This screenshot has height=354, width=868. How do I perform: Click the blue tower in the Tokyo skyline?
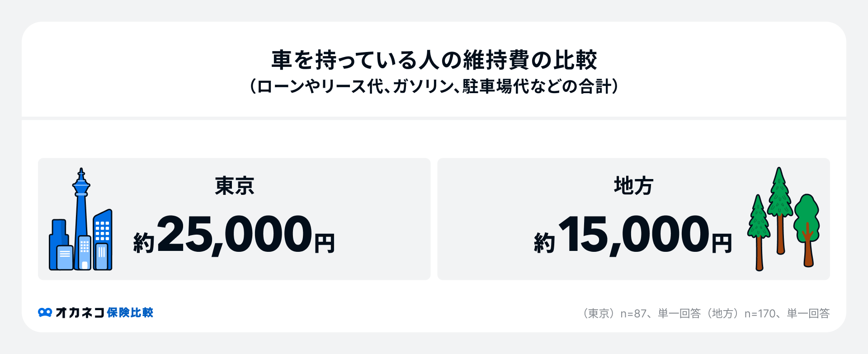pos(81,208)
